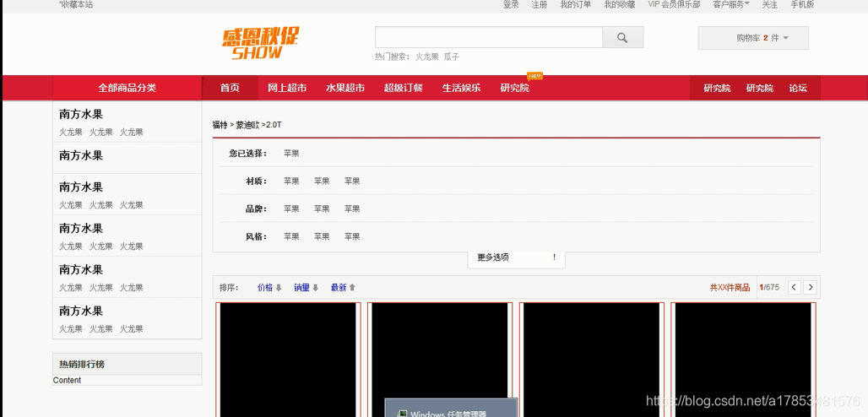Click 火龙果 in 热门搜索 row
The image size is (868, 417).
[x=426, y=57]
